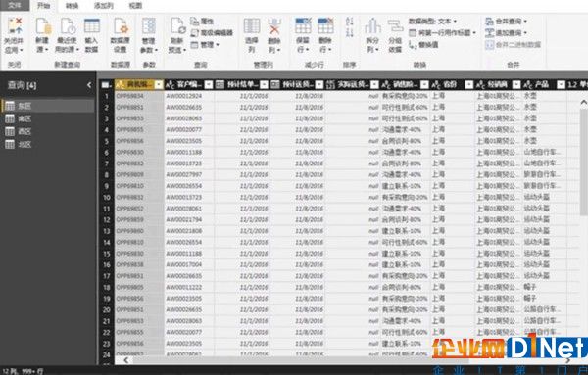Click the Manage Parameters icon
Screen dimensions: 588x375
(149, 26)
